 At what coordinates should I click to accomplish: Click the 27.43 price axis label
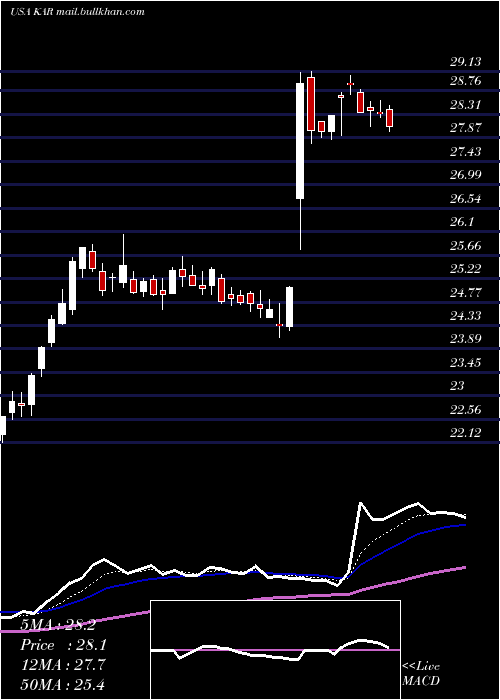click(x=465, y=152)
